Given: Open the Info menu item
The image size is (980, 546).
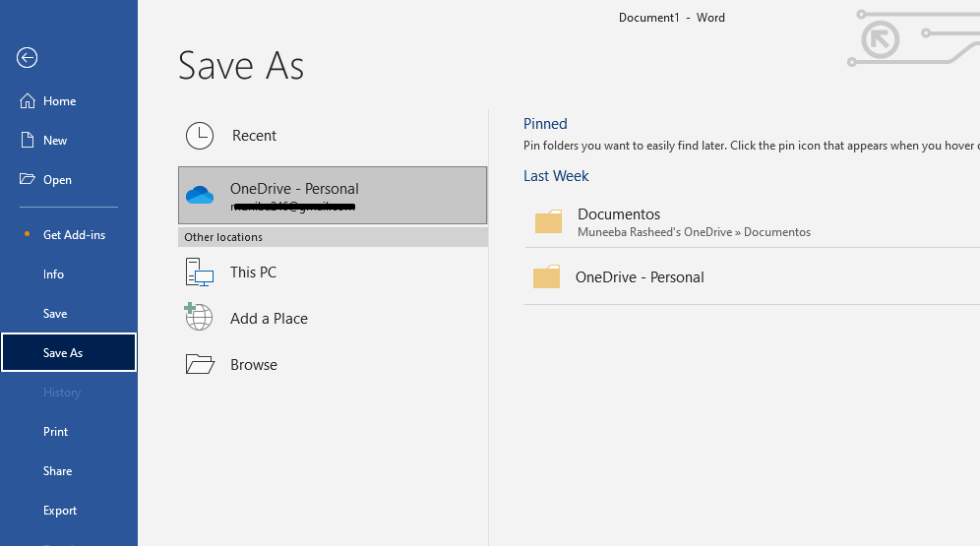Looking at the screenshot, I should point(53,274).
